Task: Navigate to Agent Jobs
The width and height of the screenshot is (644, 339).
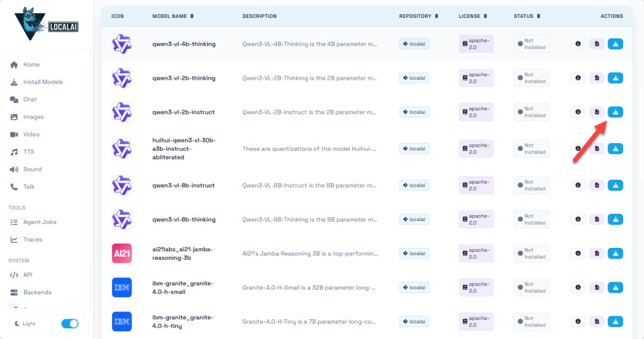Action: pos(40,222)
